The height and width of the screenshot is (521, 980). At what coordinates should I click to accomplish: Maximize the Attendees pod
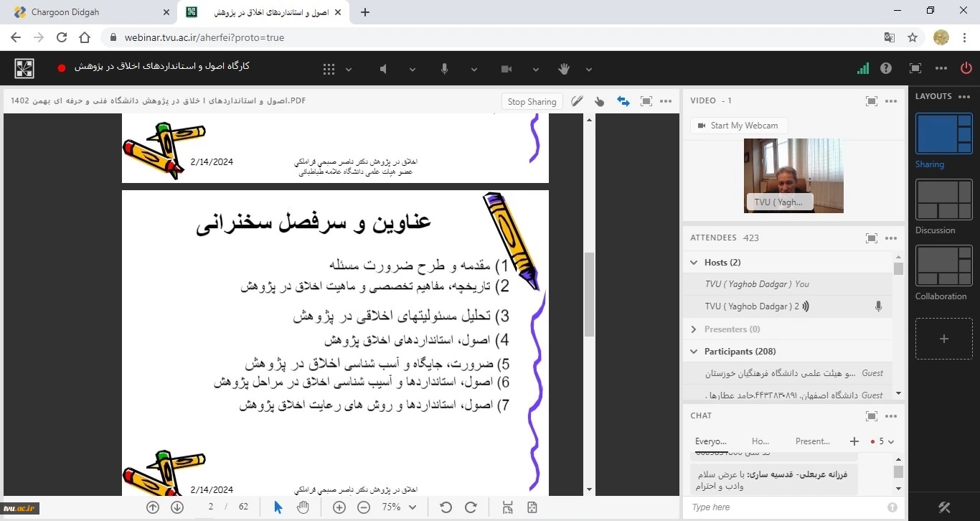coord(872,238)
